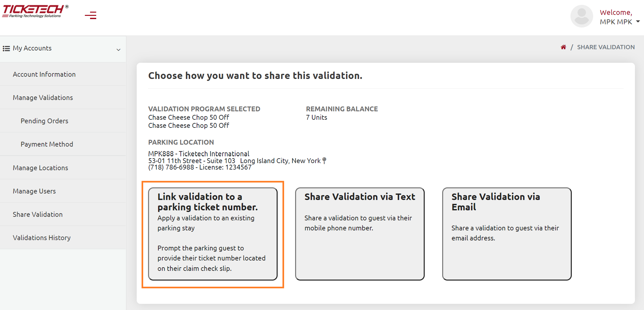Open Manage Users

pyautogui.click(x=63, y=191)
